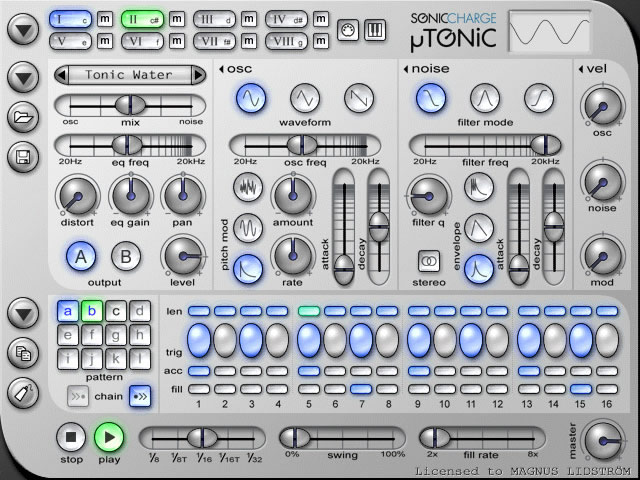Route to output B

126,257
